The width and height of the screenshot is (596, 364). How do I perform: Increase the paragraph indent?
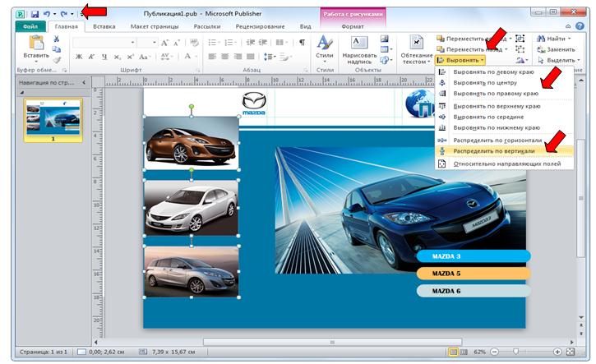[x=262, y=43]
